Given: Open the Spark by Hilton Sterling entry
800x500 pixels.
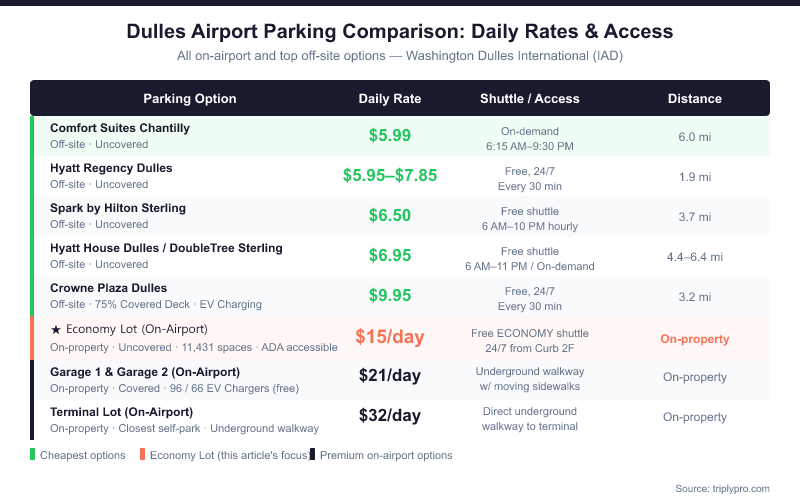Looking at the screenshot, I should tap(118, 208).
